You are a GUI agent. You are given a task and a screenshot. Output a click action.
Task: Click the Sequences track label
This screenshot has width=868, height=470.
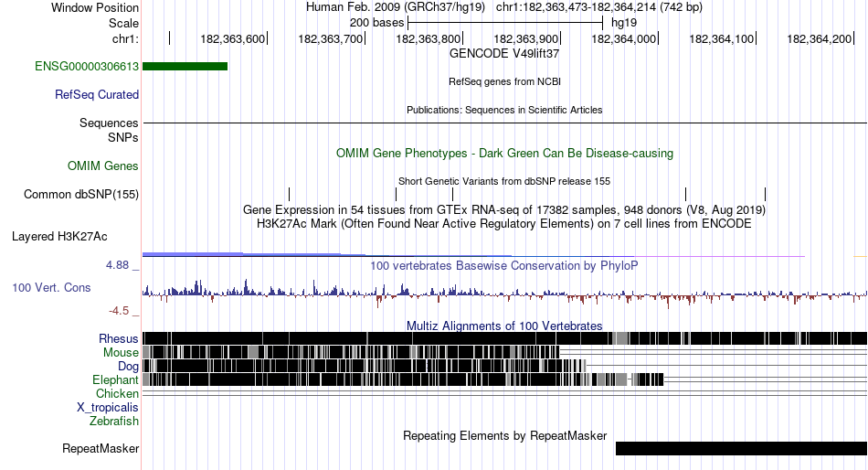(x=109, y=123)
